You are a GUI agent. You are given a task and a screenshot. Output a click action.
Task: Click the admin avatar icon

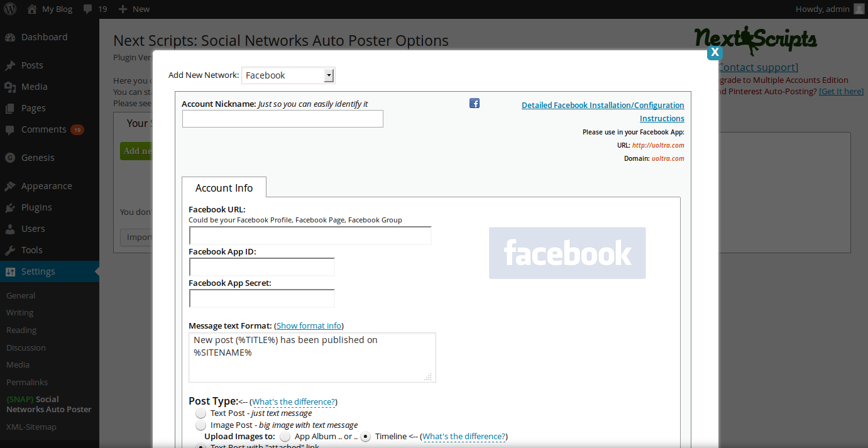tap(859, 9)
